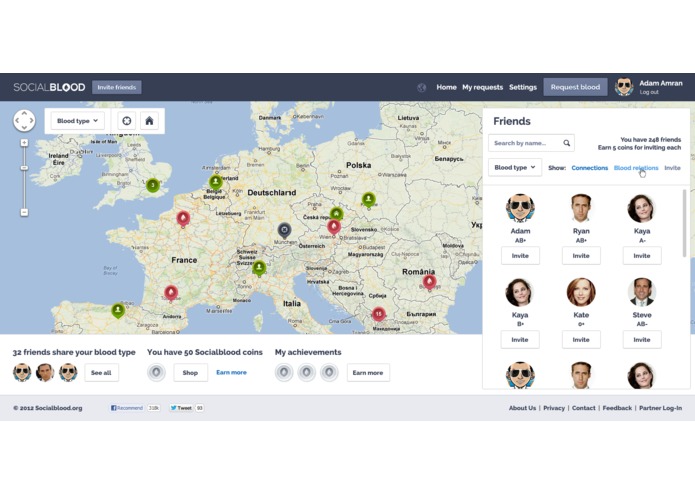The width and height of the screenshot is (695, 494).
Task: Open My requests
Action: (x=482, y=87)
